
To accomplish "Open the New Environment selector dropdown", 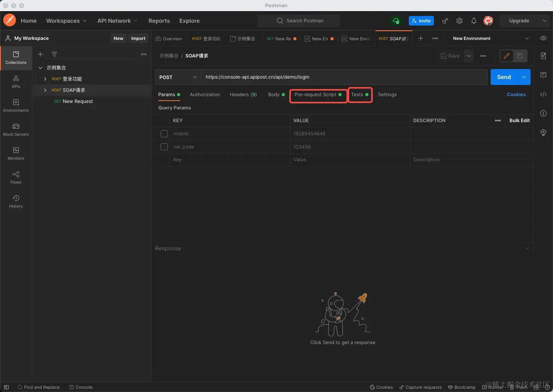I will point(491,38).
